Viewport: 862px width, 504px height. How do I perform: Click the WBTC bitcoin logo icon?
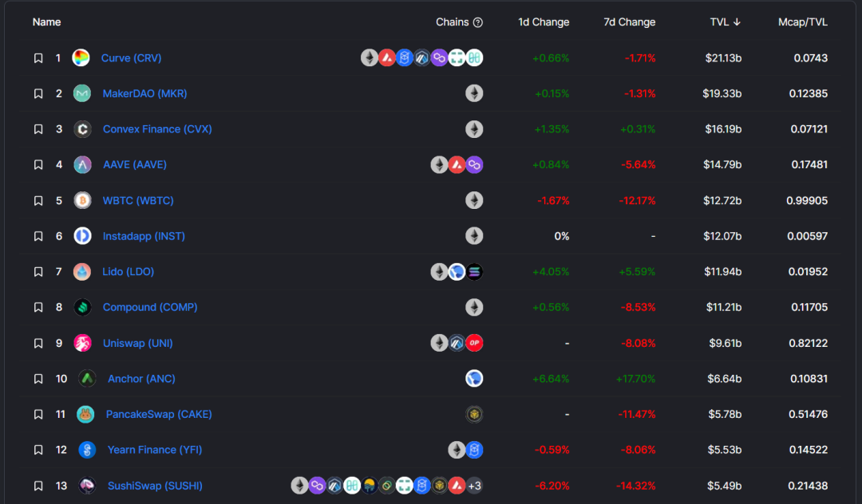point(82,200)
